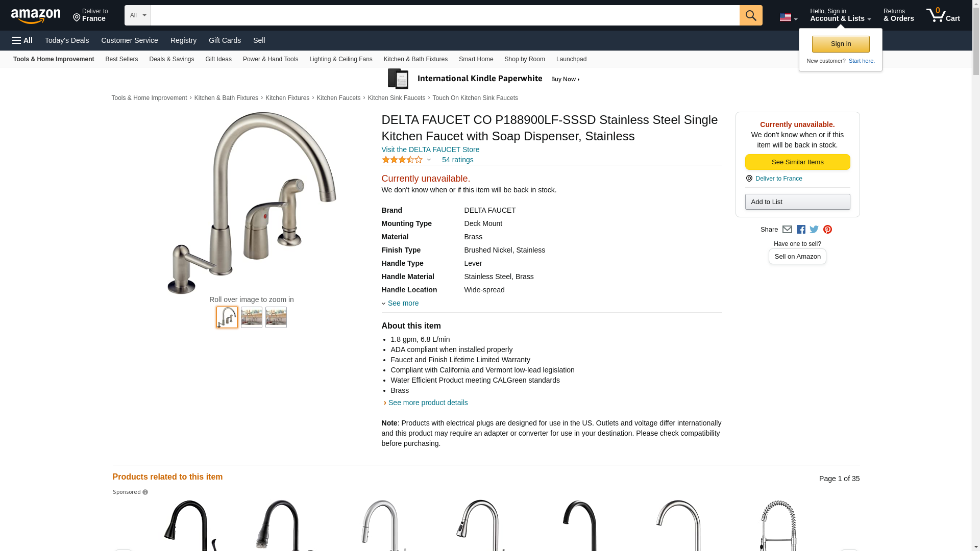This screenshot has width=980, height=551.
Task: Open the Add to List dropdown
Action: (x=797, y=202)
